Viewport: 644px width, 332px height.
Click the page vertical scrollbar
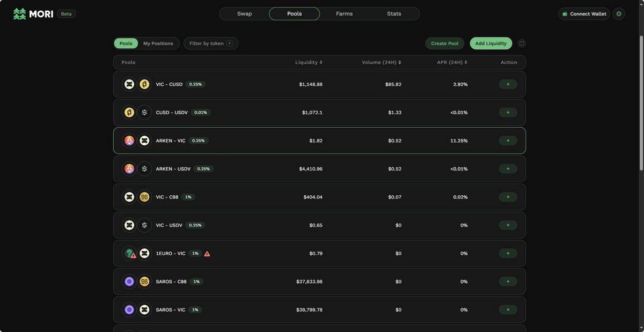pos(641,102)
